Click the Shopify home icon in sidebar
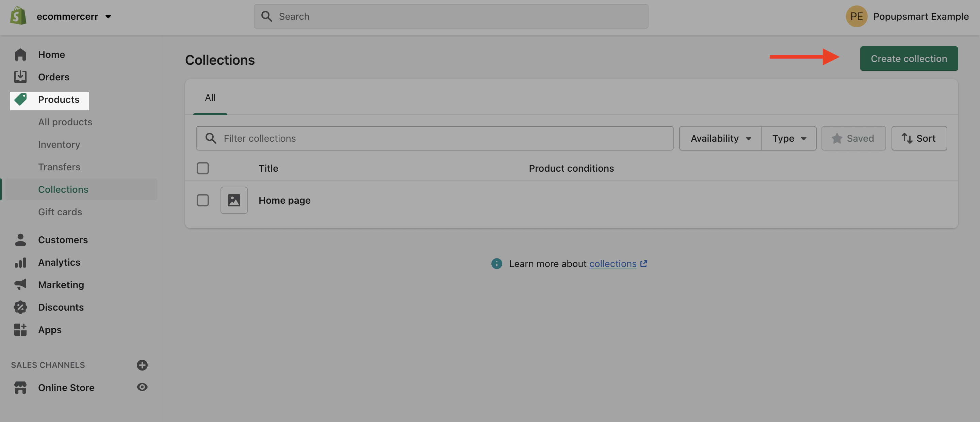Image resolution: width=980 pixels, height=422 pixels. [x=17, y=16]
